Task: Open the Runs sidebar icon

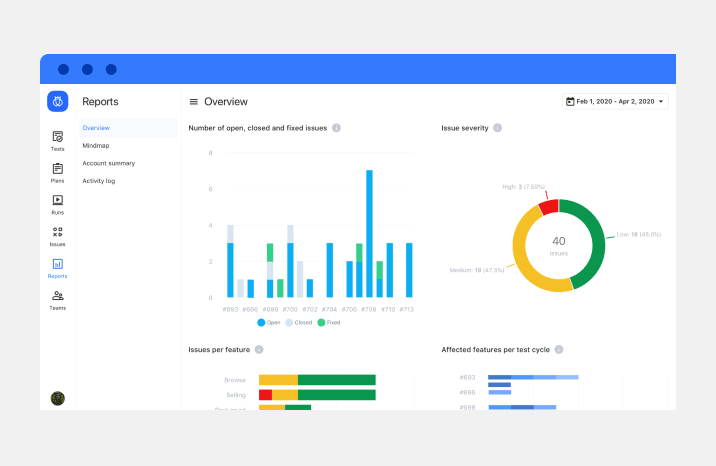Action: pos(58,204)
